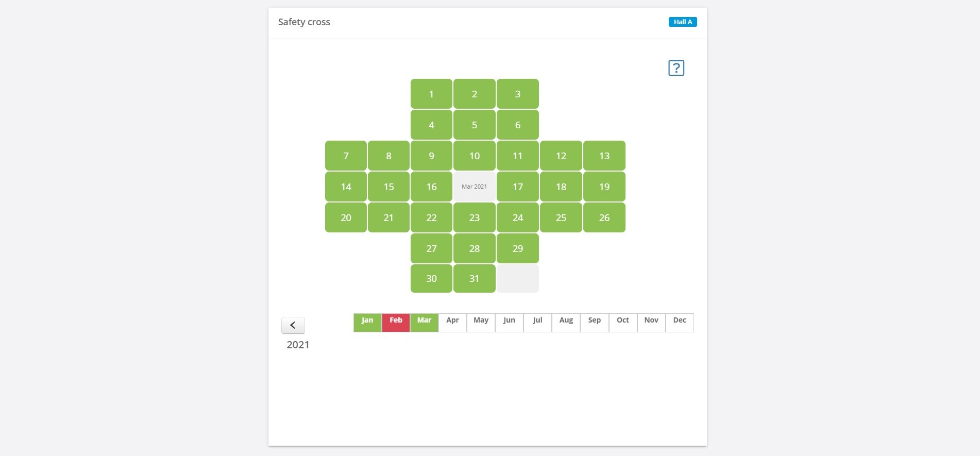
Task: View the Dec month tab
Action: [x=679, y=320]
